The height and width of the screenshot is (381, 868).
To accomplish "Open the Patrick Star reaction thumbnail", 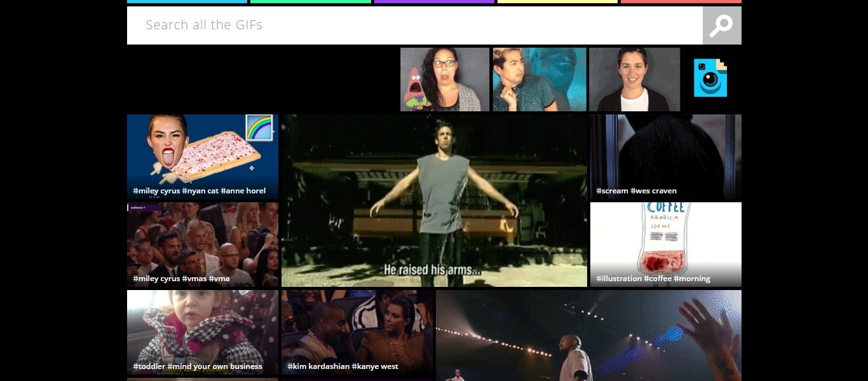I will pyautogui.click(x=444, y=80).
